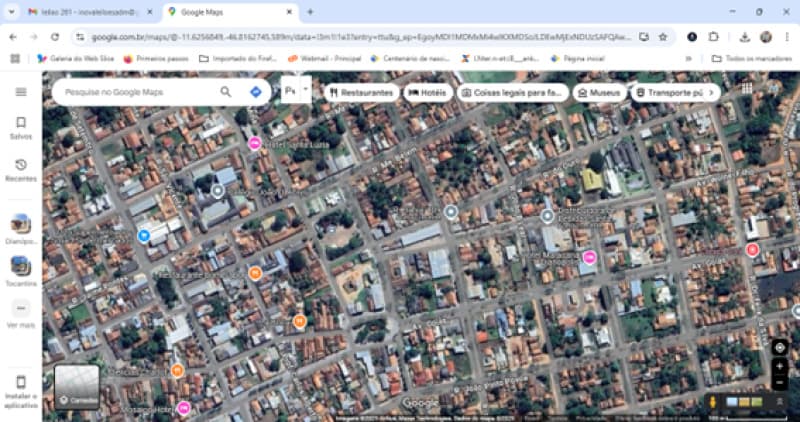
Task: Open the Chrome profile avatar
Action: tap(765, 37)
